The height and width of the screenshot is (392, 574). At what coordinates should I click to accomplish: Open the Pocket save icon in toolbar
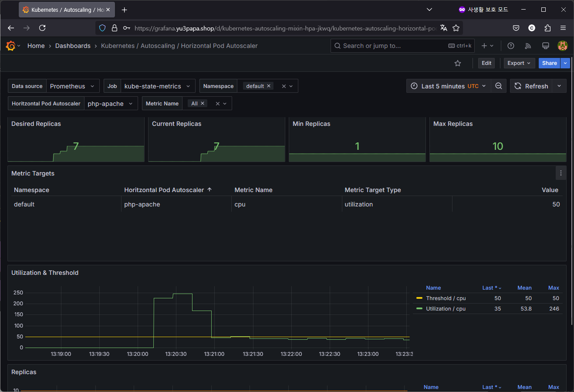[x=516, y=28]
